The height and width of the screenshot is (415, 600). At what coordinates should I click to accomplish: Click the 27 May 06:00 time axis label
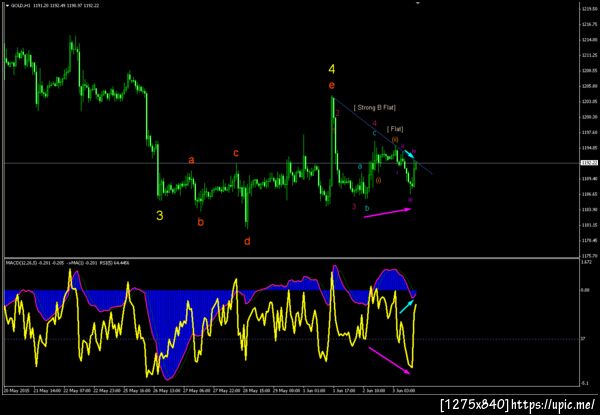(196, 391)
